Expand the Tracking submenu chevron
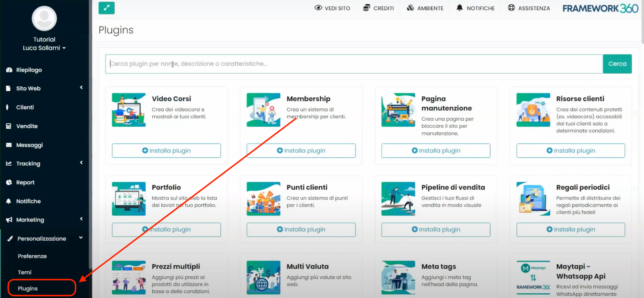This screenshot has width=644, height=298. point(81,163)
